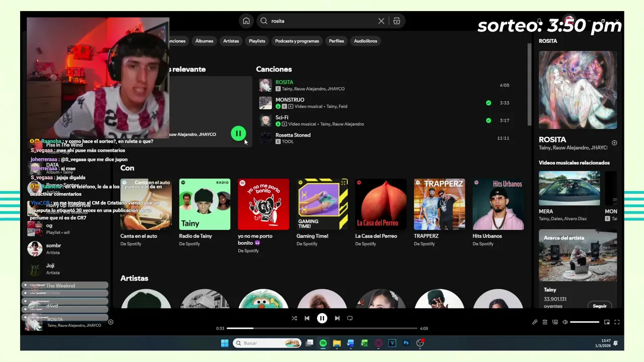The image size is (644, 362).
Task: Filter results by Perfiles
Action: pos(337,41)
